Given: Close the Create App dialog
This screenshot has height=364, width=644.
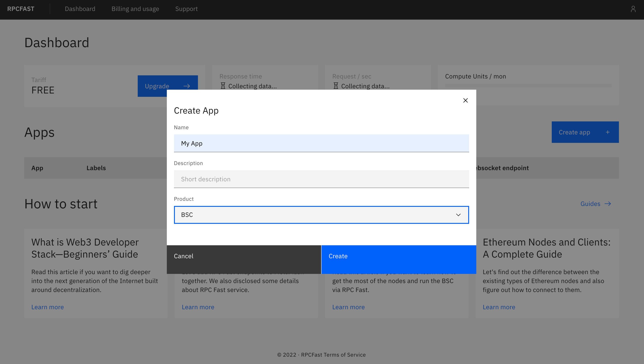Looking at the screenshot, I should click(x=465, y=100).
